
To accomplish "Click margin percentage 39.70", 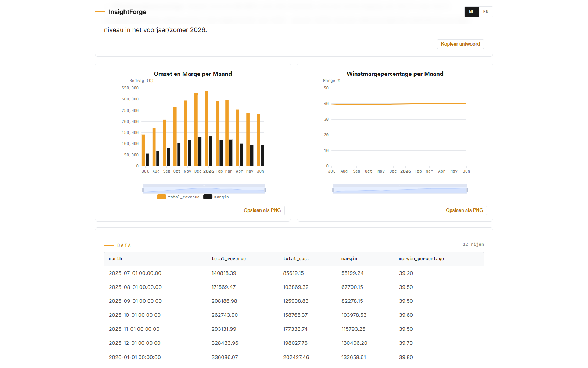I will (x=406, y=343).
